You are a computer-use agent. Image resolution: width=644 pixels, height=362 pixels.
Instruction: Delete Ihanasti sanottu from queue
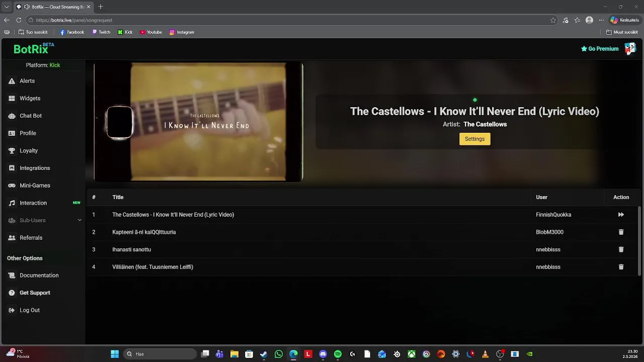[x=621, y=249]
